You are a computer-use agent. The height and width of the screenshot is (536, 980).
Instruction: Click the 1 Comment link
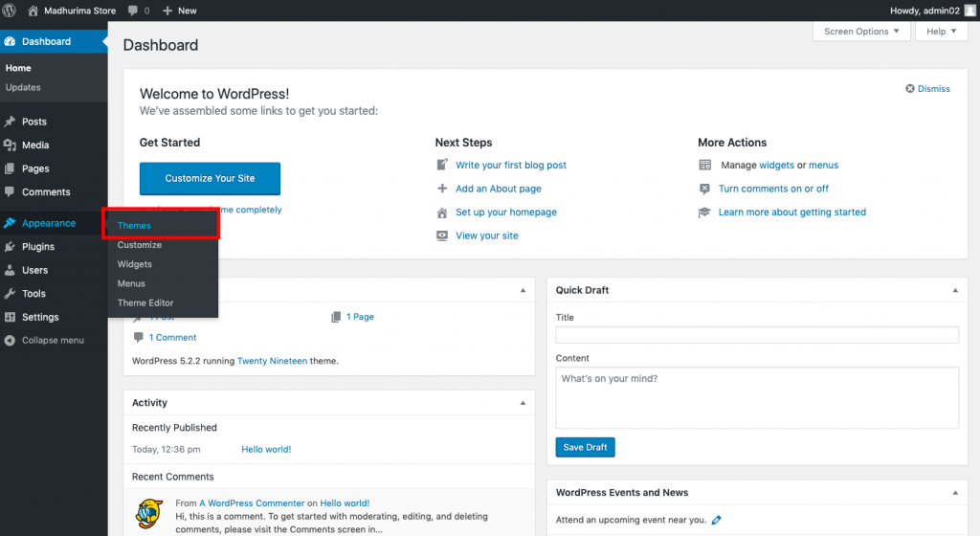point(172,337)
